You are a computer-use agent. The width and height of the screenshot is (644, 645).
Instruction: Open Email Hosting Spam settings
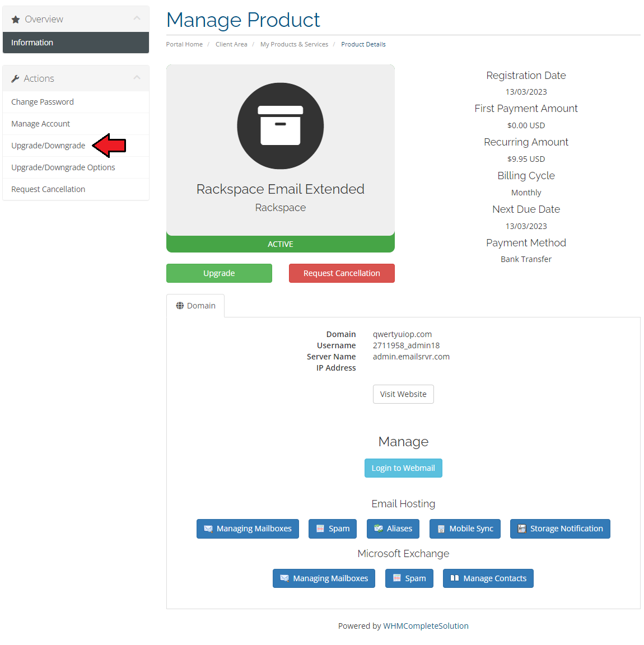(333, 529)
